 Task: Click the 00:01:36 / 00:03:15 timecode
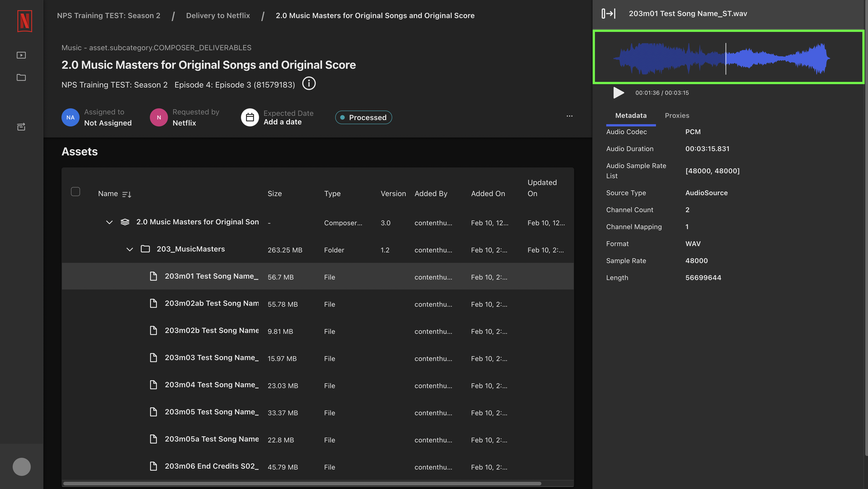[662, 93]
